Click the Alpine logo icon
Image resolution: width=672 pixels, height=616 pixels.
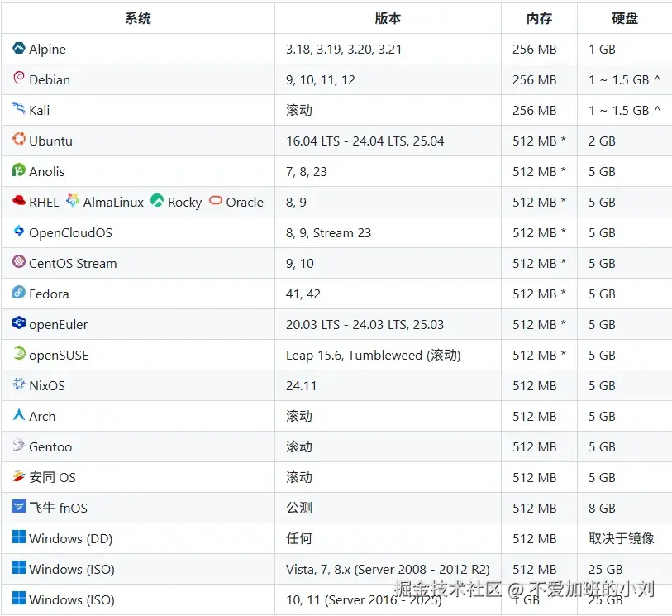(x=19, y=48)
